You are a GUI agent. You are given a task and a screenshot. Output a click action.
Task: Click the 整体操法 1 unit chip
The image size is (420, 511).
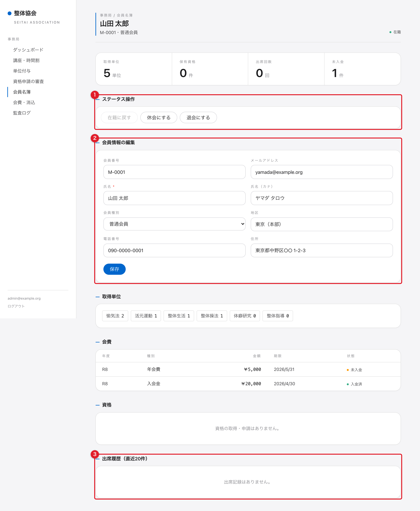pos(212,316)
